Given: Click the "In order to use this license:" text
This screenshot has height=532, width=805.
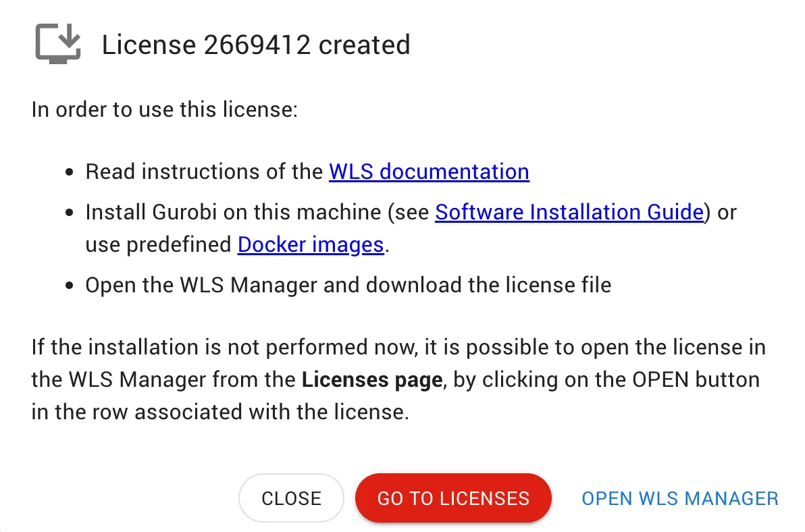Looking at the screenshot, I should pyautogui.click(x=164, y=109).
